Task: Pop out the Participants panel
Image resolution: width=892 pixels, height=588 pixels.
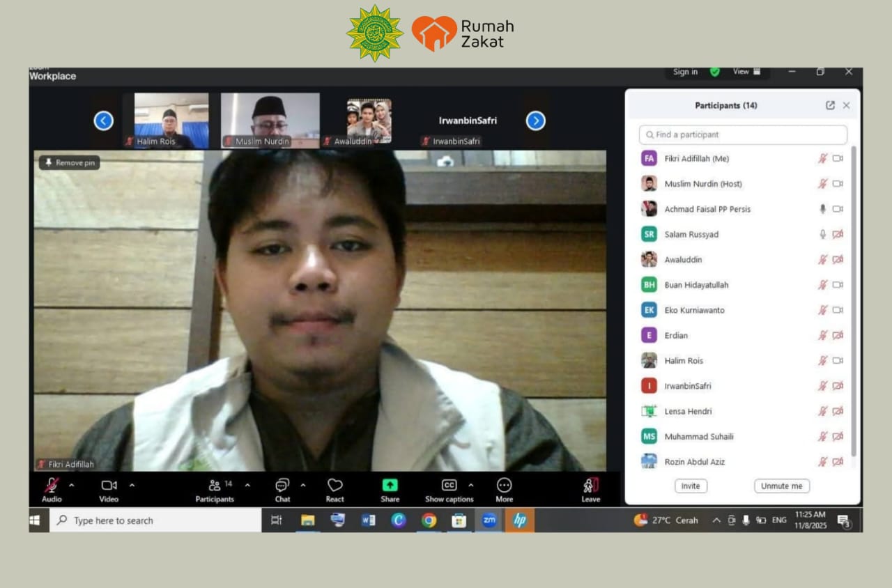Action: pyautogui.click(x=830, y=105)
